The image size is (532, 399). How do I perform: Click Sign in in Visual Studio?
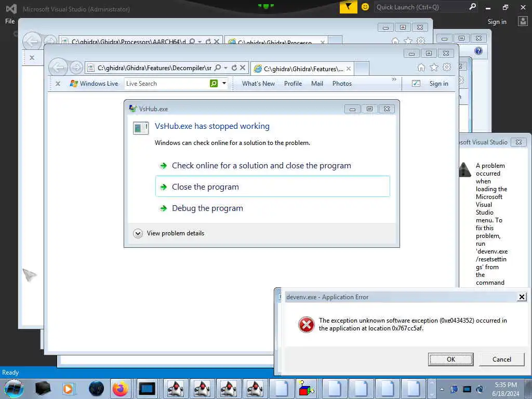tap(497, 22)
